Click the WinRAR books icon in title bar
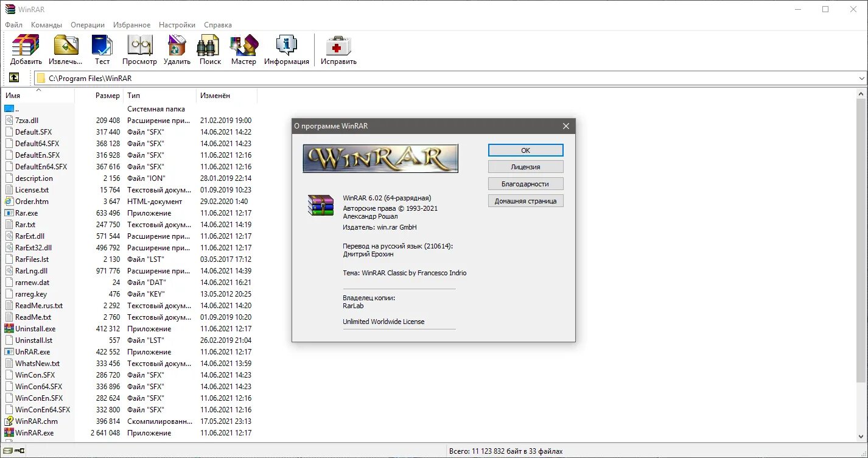This screenshot has width=868, height=458. click(x=10, y=9)
